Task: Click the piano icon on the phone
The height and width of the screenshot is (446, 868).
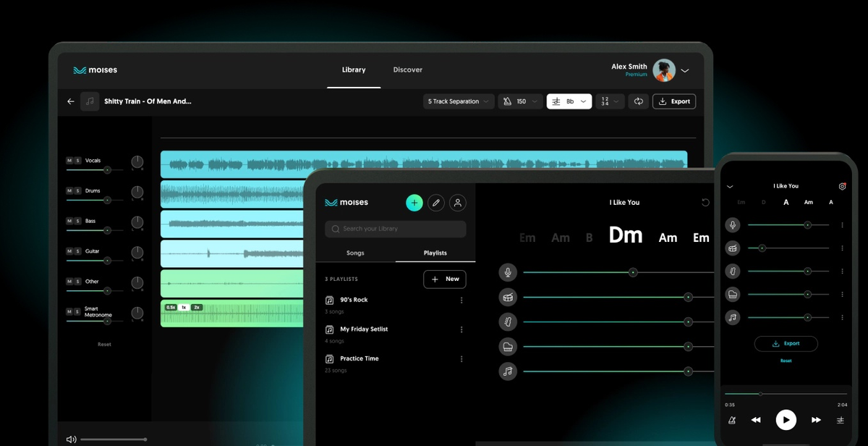Action: [733, 294]
